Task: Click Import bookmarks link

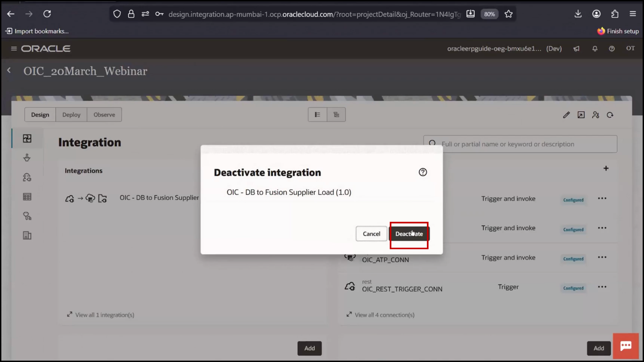Action: [37, 31]
